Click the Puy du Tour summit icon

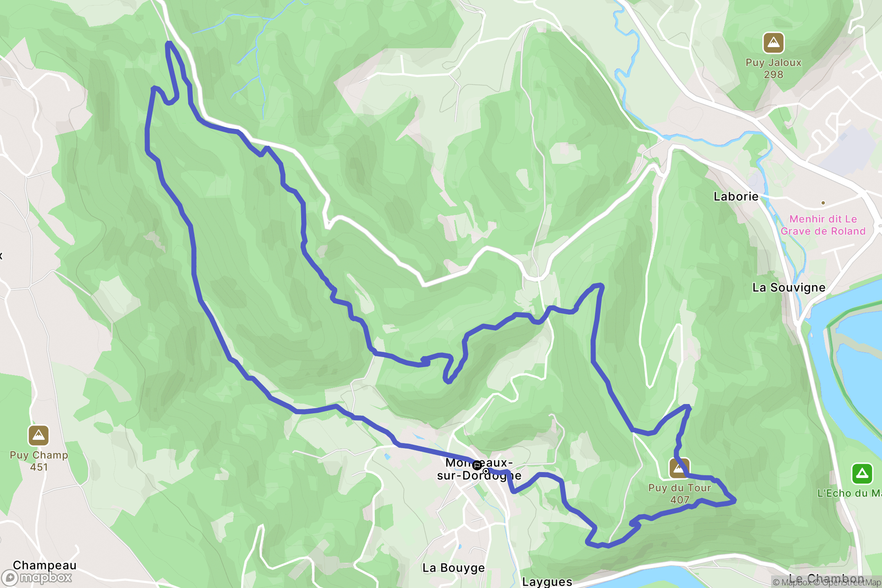tap(679, 468)
